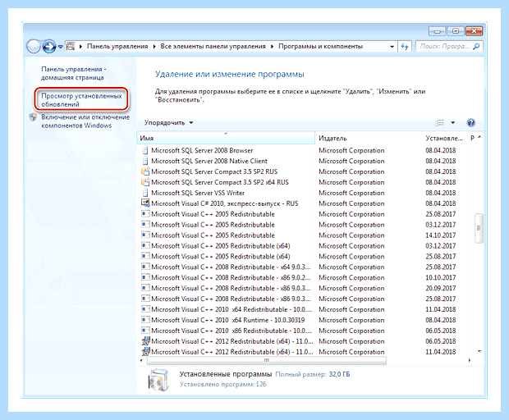Sort by the Издатель column header
Screen dimensions: 509x420
click(368, 138)
